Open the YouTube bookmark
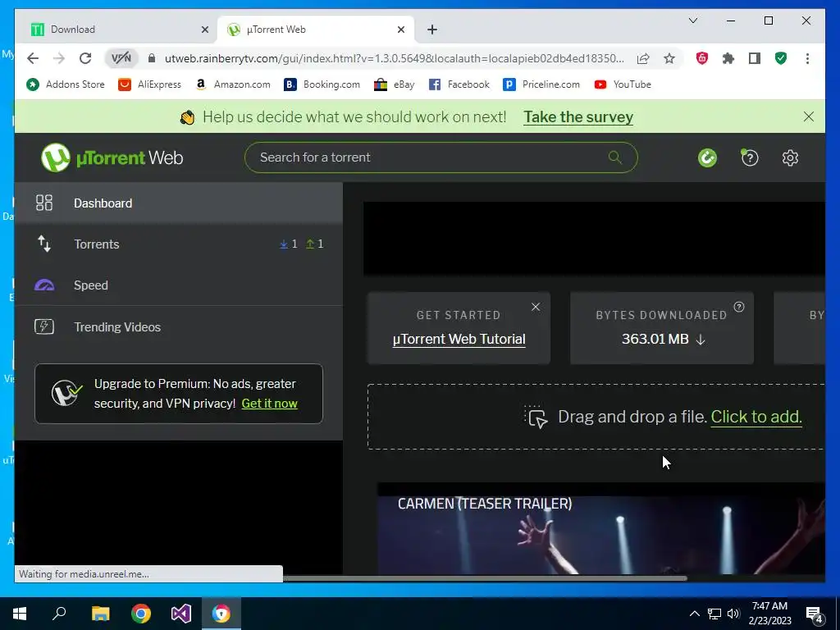840x630 pixels. click(623, 84)
